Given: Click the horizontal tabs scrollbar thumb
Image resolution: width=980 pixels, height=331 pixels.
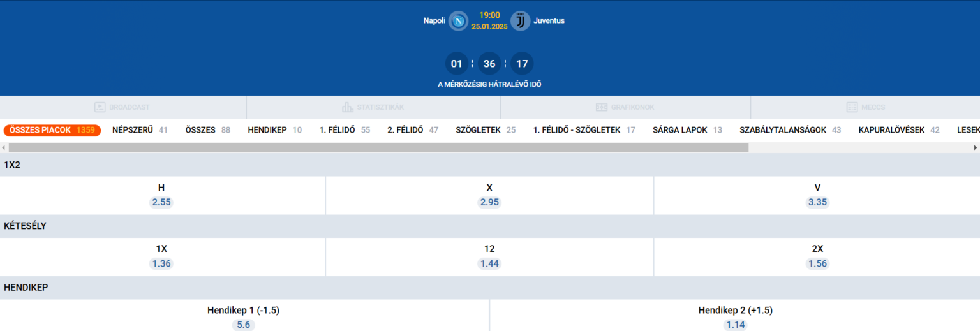Looking at the screenshot, I should (x=378, y=147).
